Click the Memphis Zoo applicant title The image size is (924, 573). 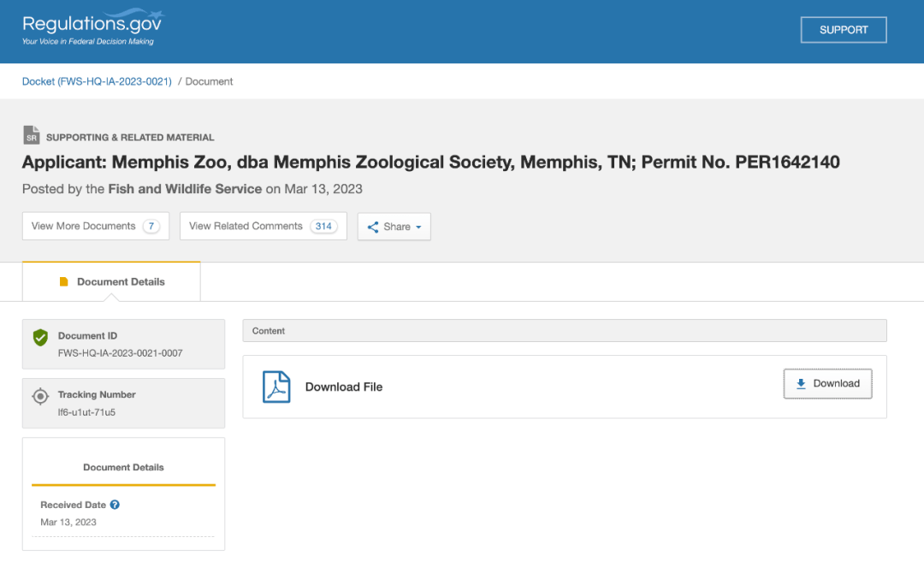click(x=430, y=162)
